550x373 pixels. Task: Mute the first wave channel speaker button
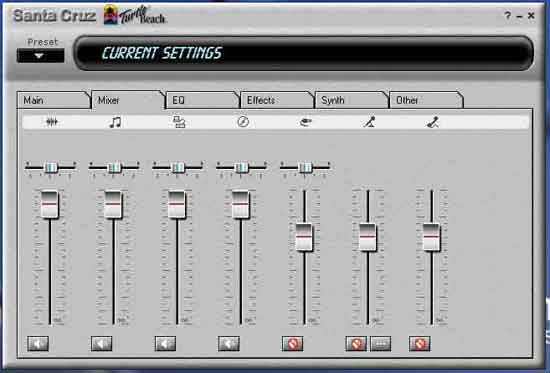38,344
